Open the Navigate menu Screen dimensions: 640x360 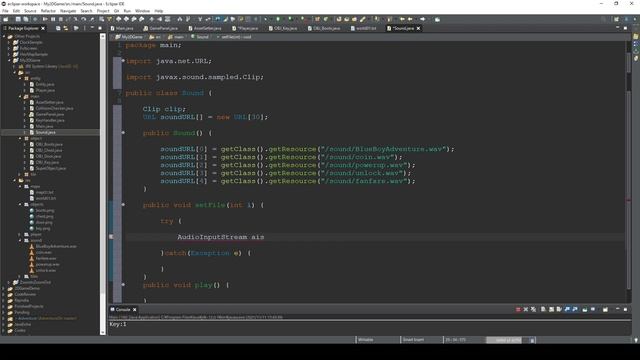(68, 11)
